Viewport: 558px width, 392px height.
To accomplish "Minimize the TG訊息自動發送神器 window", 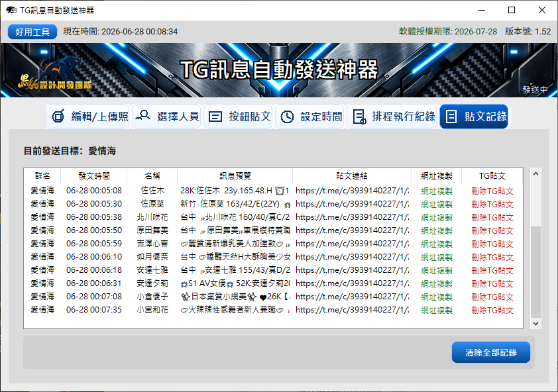I will (482, 10).
